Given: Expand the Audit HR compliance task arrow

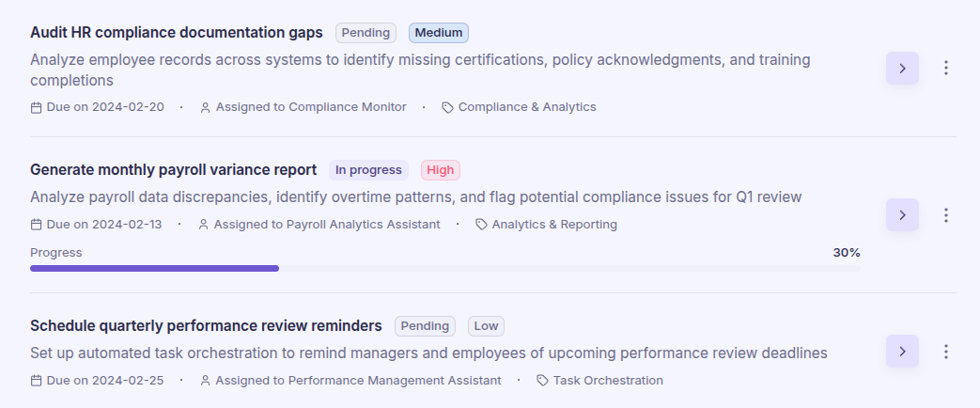Looking at the screenshot, I should [902, 68].
